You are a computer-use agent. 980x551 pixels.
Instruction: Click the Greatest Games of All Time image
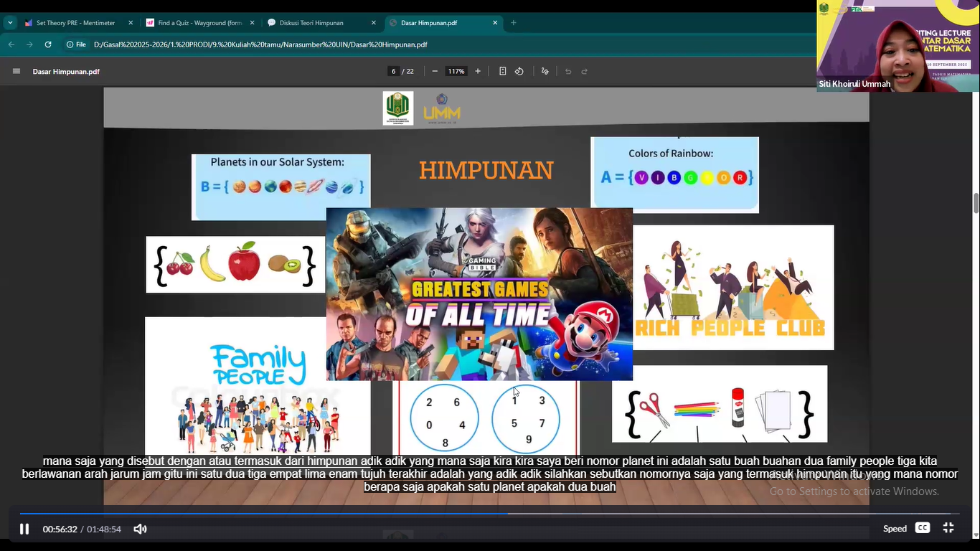479,294
